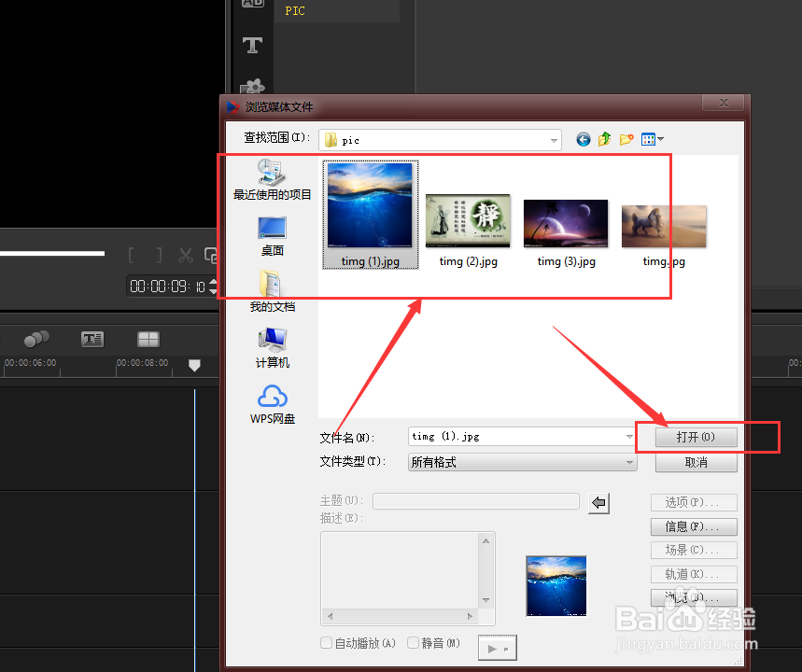Viewport: 802px width, 672px height.
Task: Enable the 自动播放 checkbox
Action: click(326, 642)
